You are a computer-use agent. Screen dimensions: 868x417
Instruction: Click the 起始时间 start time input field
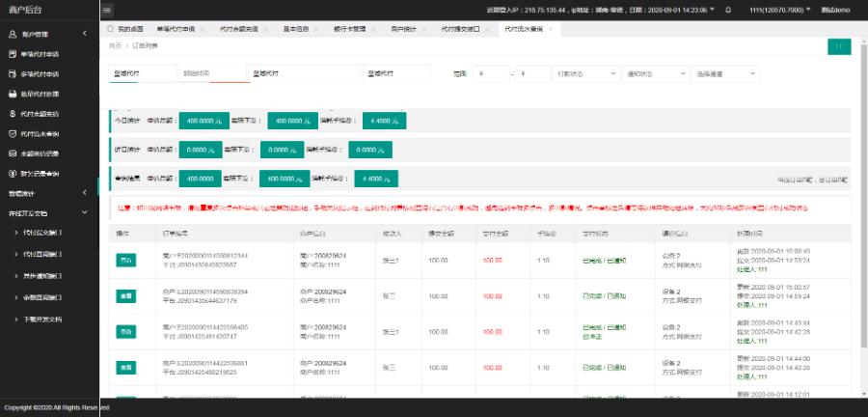click(211, 73)
